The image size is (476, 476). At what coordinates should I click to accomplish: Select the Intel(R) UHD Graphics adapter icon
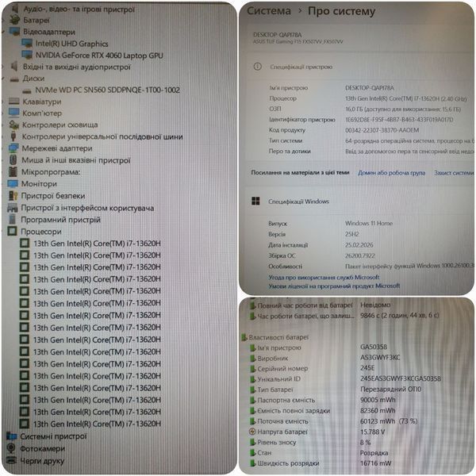tap(27, 44)
